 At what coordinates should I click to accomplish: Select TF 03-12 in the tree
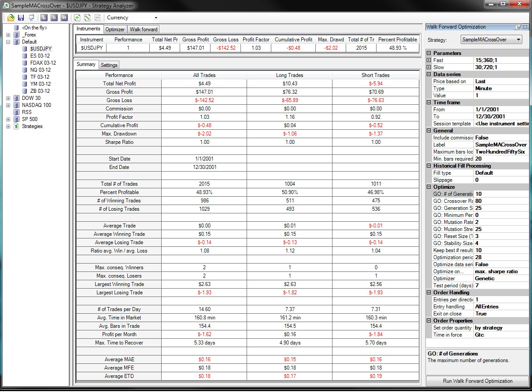click(x=40, y=77)
